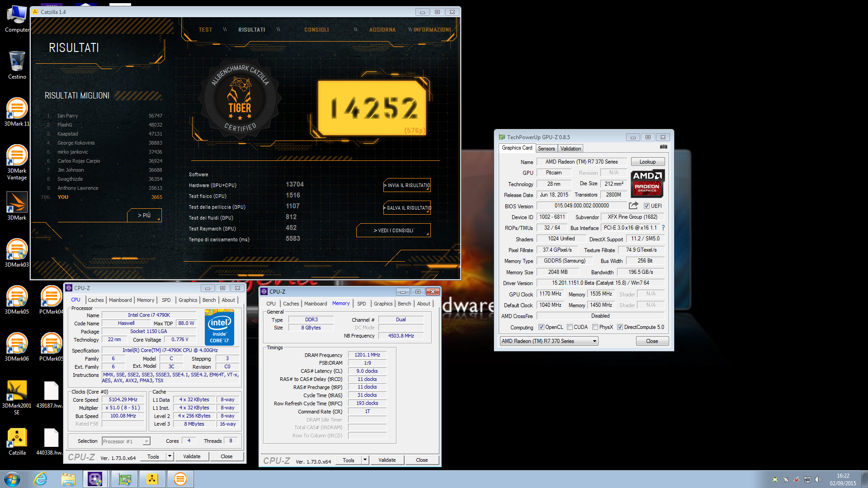Switch to Catzilla in the taskbar

[152, 479]
